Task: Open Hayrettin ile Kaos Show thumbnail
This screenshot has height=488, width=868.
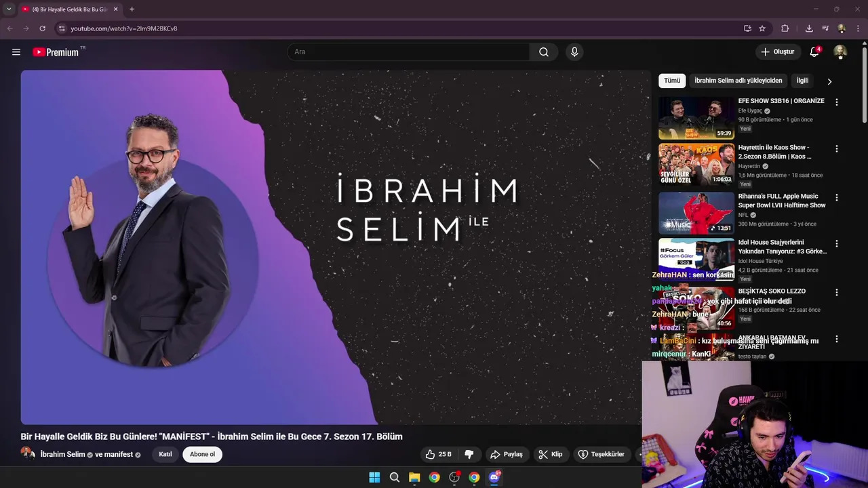Action: [x=696, y=164]
